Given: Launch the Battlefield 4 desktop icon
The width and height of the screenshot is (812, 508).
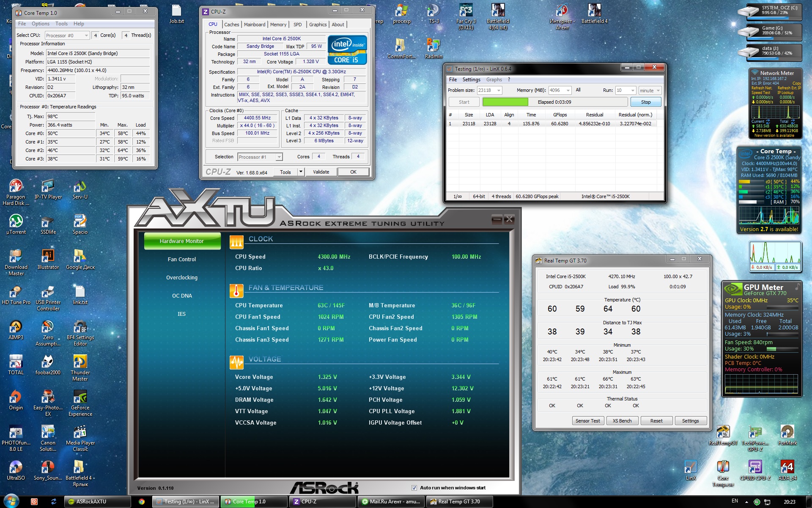Looking at the screenshot, I should 594,11.
